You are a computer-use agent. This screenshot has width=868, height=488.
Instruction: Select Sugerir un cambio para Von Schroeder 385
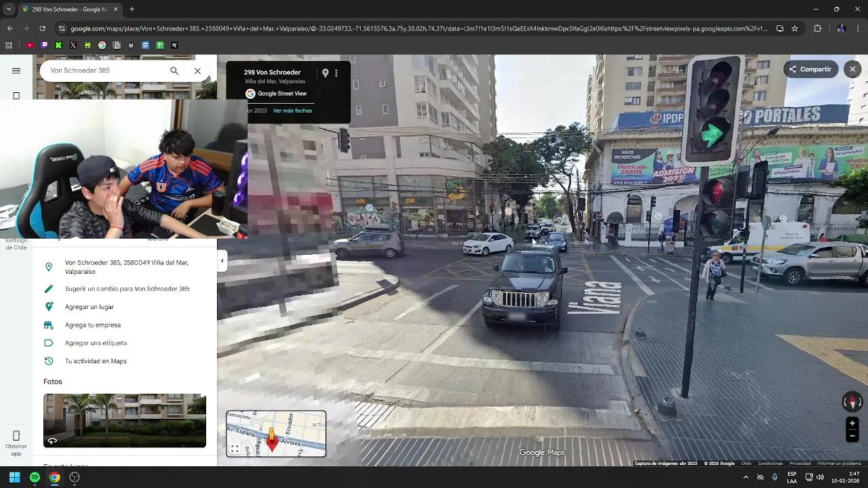(125, 289)
